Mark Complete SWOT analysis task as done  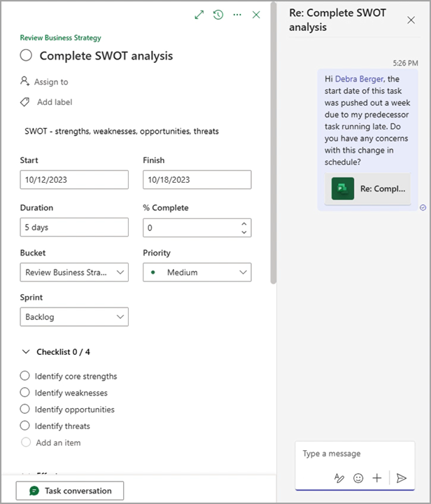point(27,56)
